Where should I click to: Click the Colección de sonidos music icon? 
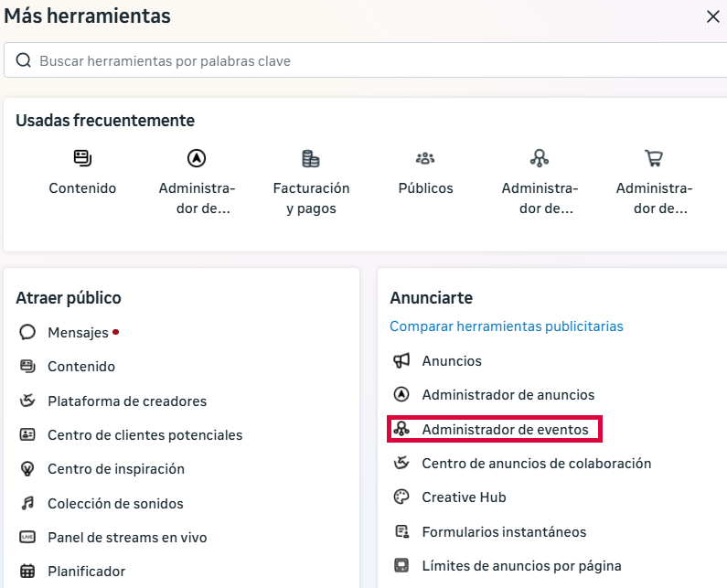27,503
